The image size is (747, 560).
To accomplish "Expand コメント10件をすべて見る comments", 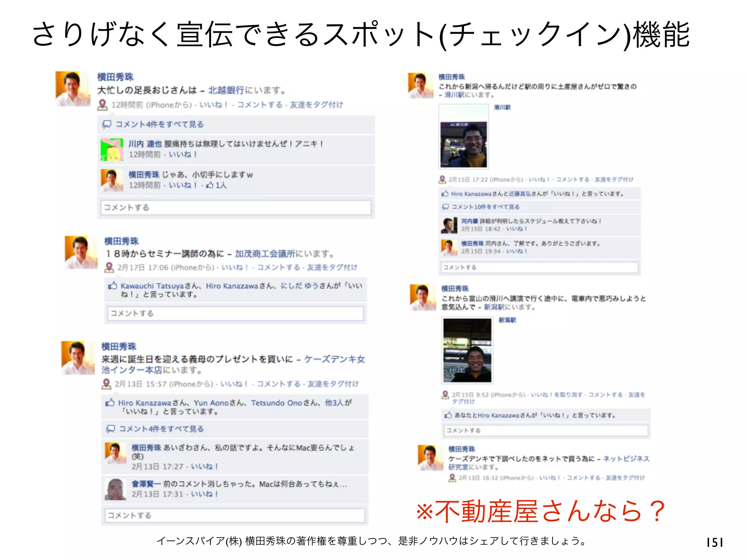I will point(485,207).
